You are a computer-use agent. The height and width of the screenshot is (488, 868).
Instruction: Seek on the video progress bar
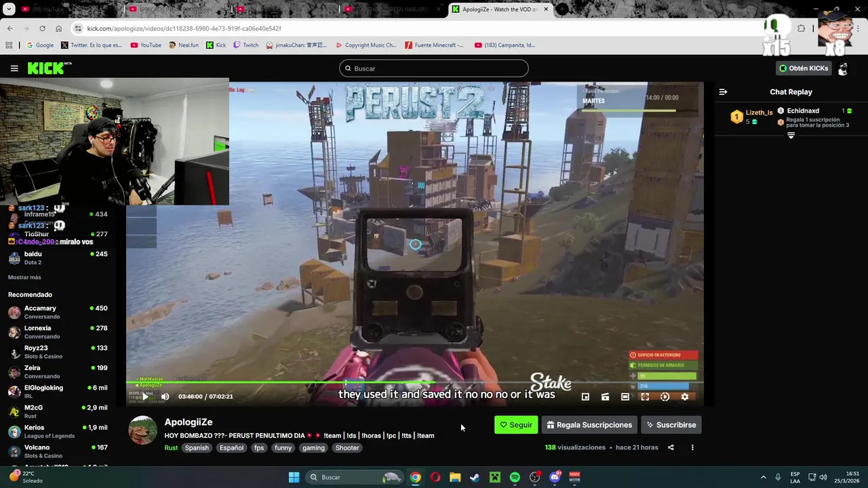(x=415, y=382)
